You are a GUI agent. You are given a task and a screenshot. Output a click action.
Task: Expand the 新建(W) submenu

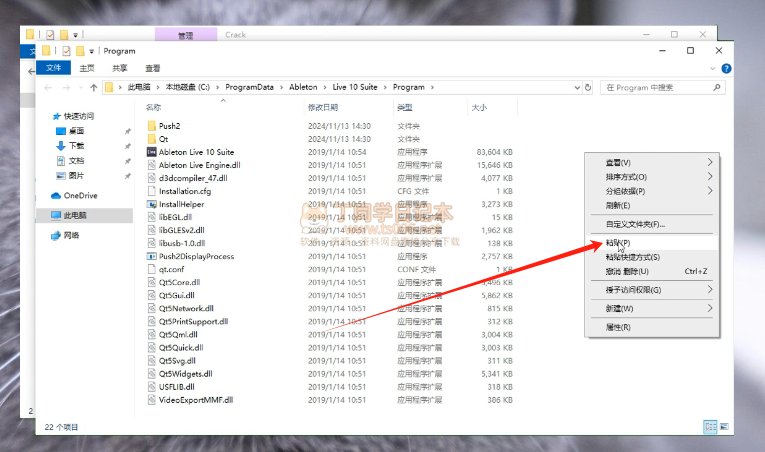(x=710, y=308)
